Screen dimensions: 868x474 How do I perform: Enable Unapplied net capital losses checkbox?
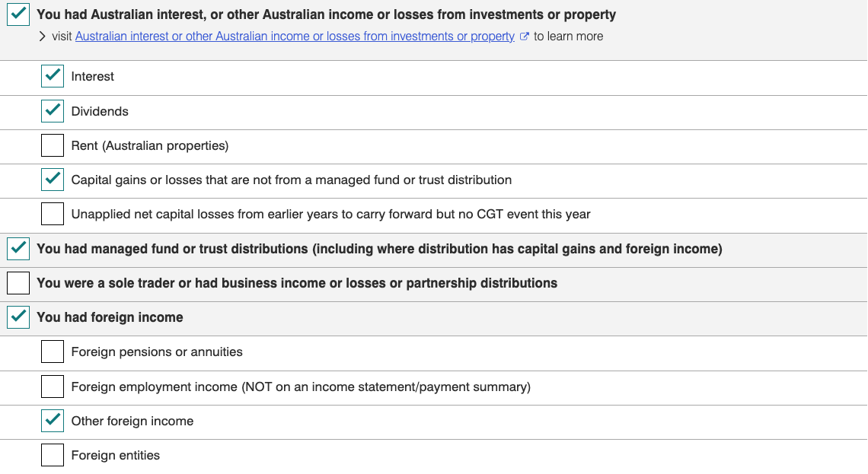click(x=53, y=214)
